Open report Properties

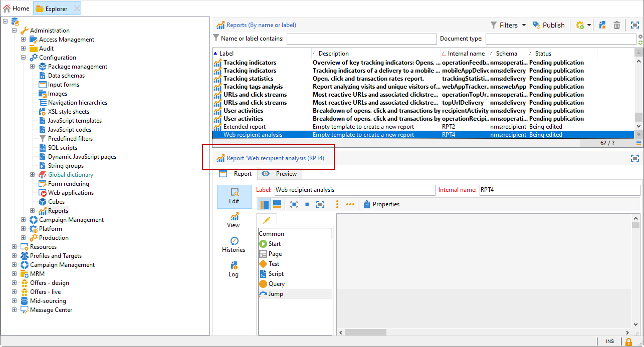[x=381, y=204]
